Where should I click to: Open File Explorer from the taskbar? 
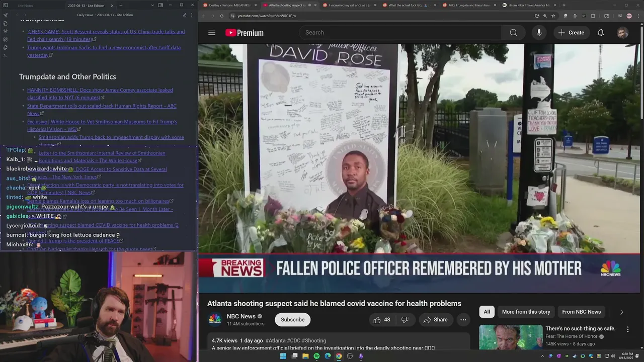(x=305, y=356)
